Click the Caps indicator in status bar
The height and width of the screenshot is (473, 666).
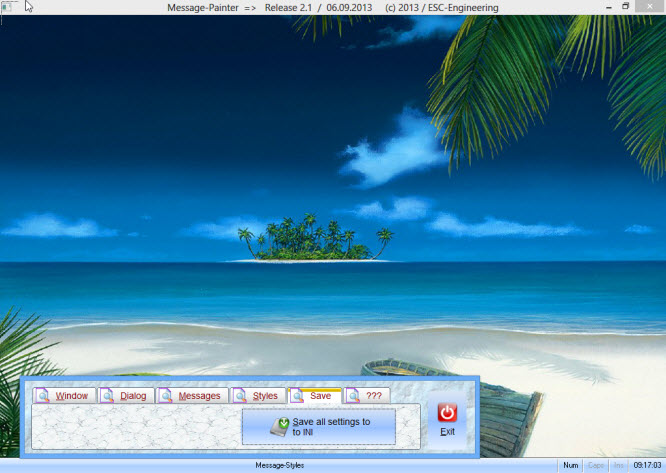click(x=596, y=466)
